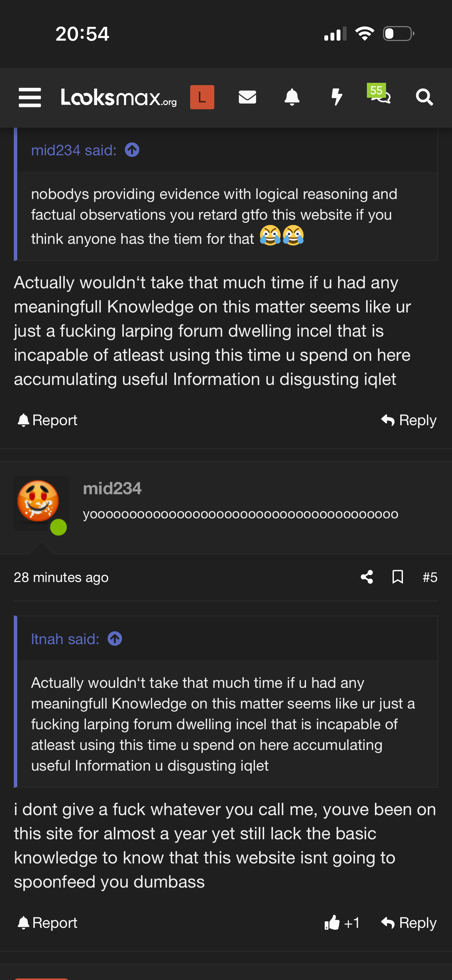Jump to Itnah's quoted post arrow
Image resolution: width=452 pixels, height=980 pixels.
coord(115,639)
